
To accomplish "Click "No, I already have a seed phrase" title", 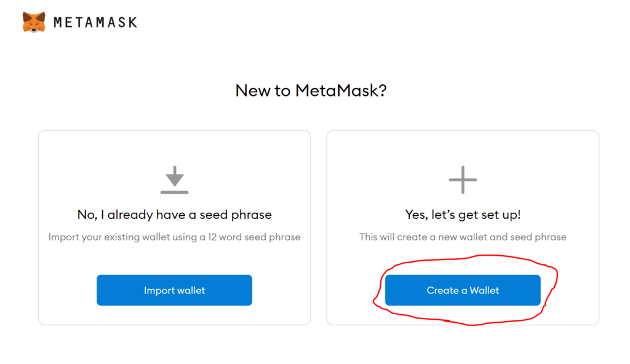I will pos(174,215).
